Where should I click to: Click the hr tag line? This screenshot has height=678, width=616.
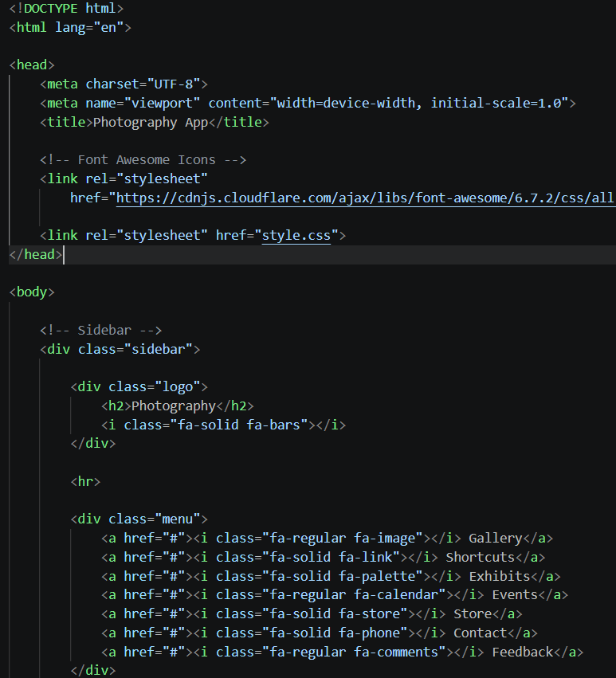coord(85,482)
